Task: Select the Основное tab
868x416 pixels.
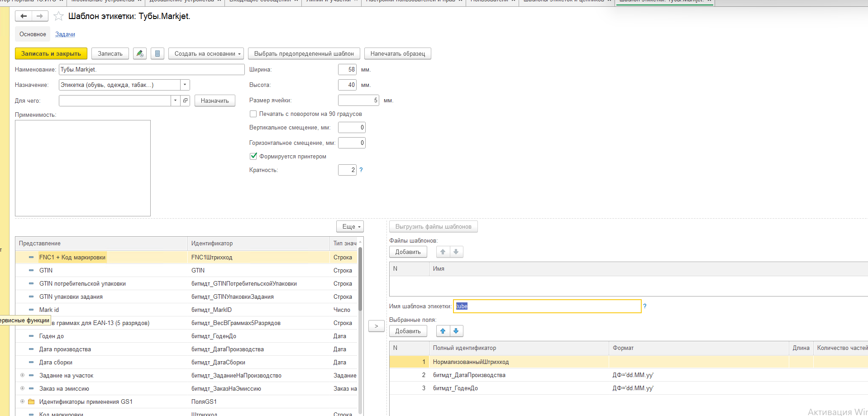Action: pyautogui.click(x=33, y=34)
